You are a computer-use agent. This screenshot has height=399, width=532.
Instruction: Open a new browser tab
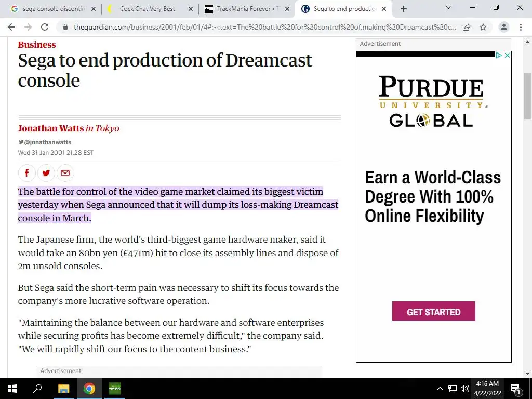pyautogui.click(x=403, y=9)
